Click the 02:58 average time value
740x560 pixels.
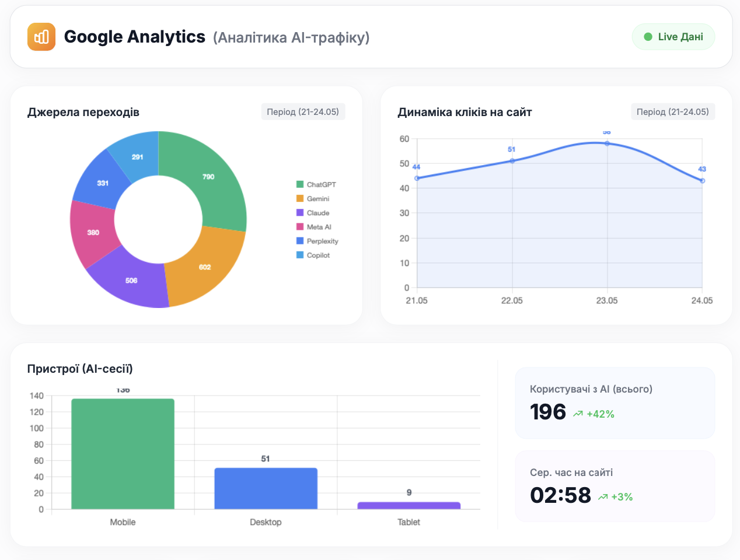click(x=560, y=495)
